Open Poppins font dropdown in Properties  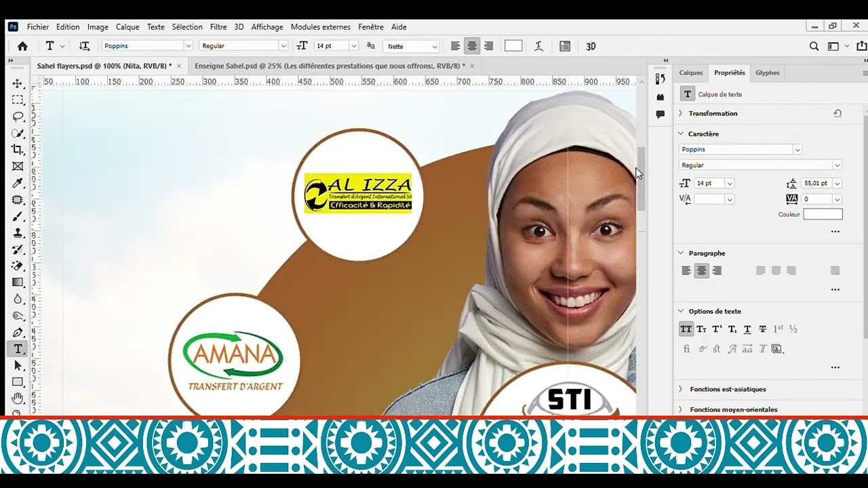[797, 150]
